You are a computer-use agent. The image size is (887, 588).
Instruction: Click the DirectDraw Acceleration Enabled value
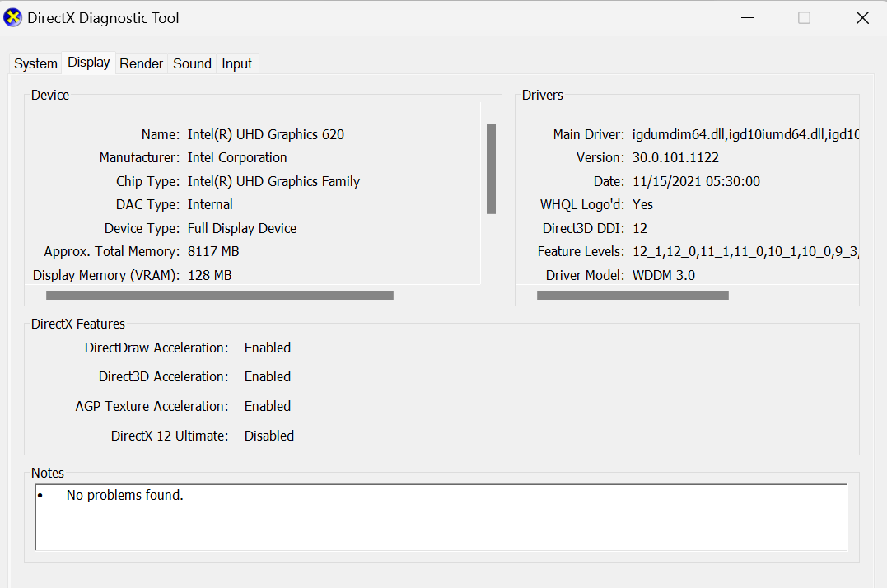(x=268, y=348)
